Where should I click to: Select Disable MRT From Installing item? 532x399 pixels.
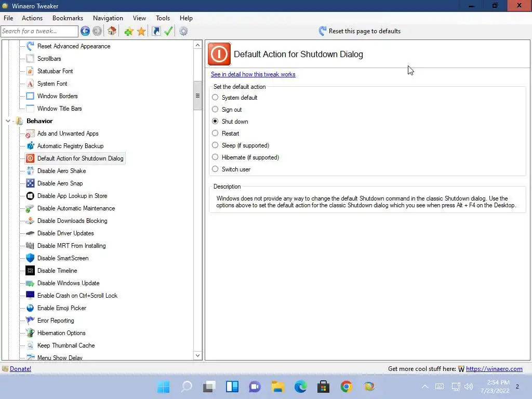[71, 246]
